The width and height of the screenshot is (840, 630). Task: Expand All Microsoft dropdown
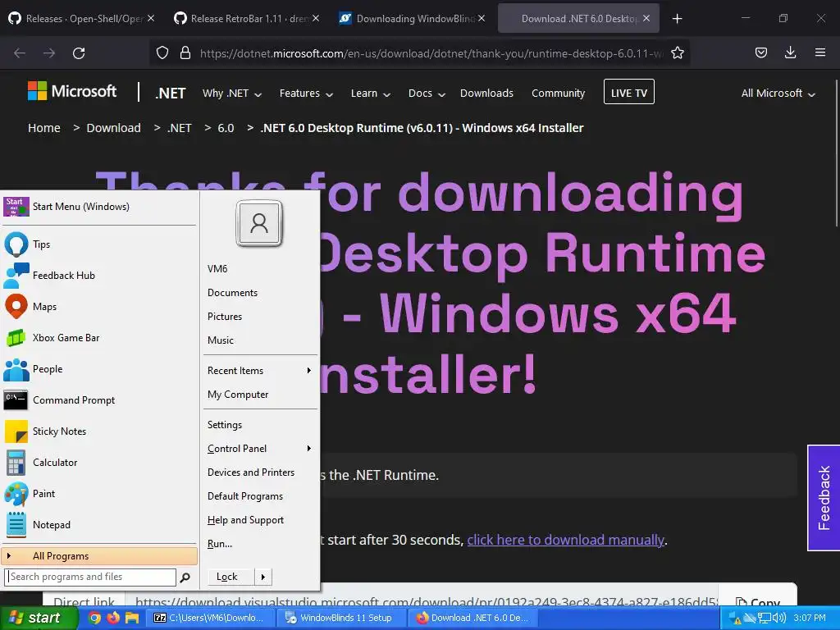778,94
